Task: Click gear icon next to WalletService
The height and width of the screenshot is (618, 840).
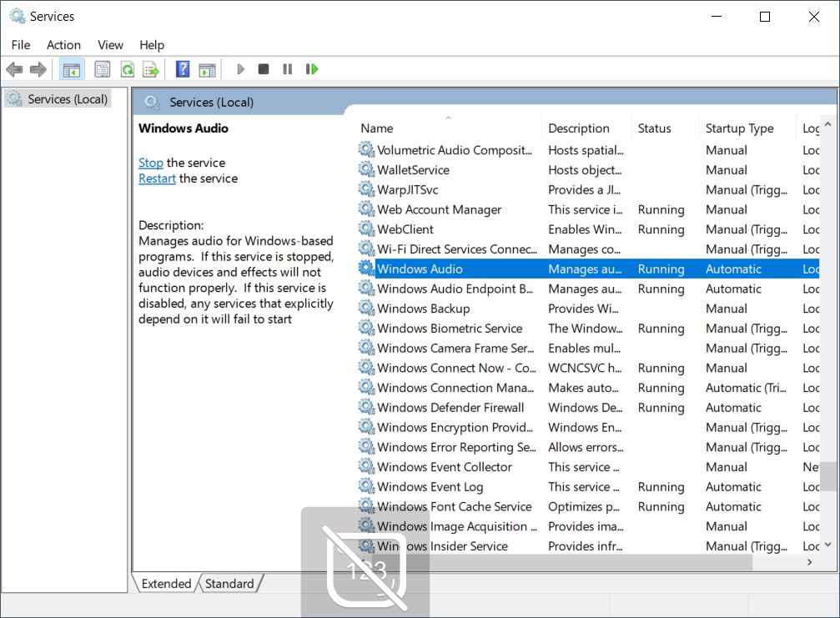Action: [x=366, y=169]
